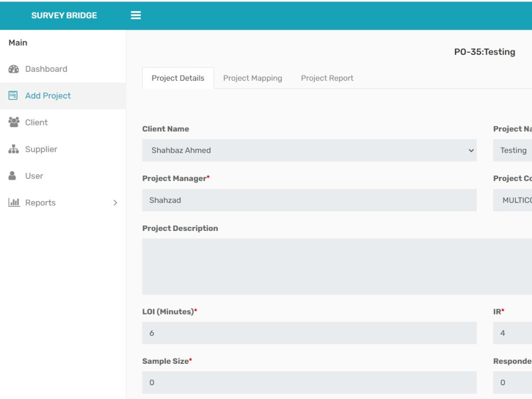Image resolution: width=532 pixels, height=399 pixels.
Task: Click the User person icon
Action: coord(12,176)
